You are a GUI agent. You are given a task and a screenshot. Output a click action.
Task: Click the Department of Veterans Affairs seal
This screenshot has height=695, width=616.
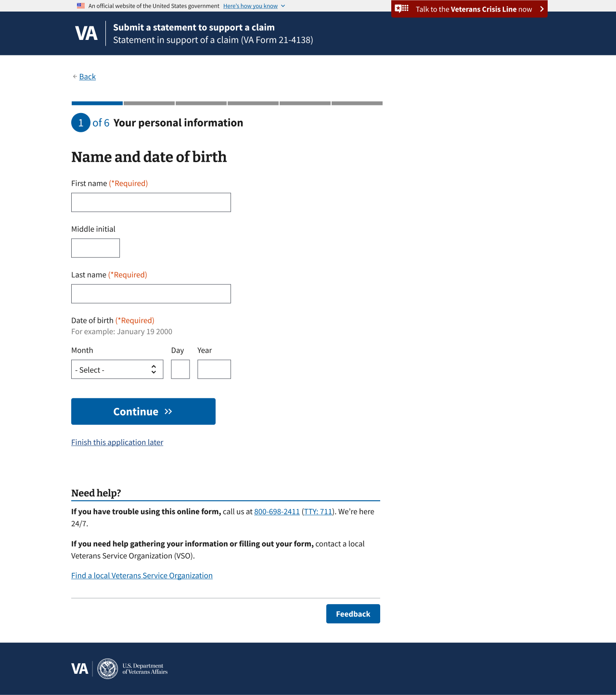(x=108, y=669)
